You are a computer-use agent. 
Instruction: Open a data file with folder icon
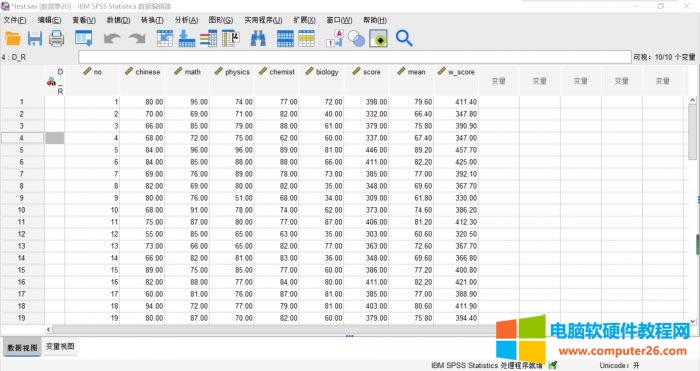point(13,39)
